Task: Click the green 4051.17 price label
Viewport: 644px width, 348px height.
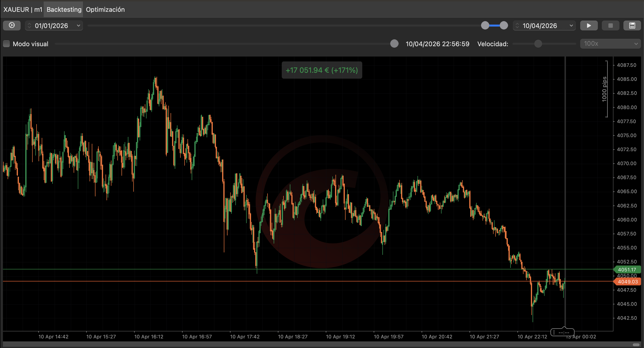Action: tap(627, 269)
